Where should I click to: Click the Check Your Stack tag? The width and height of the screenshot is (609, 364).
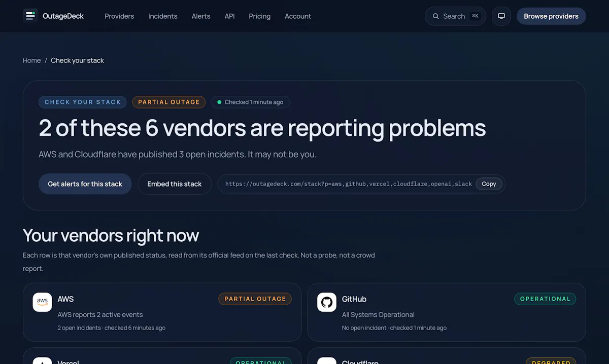pos(83,102)
